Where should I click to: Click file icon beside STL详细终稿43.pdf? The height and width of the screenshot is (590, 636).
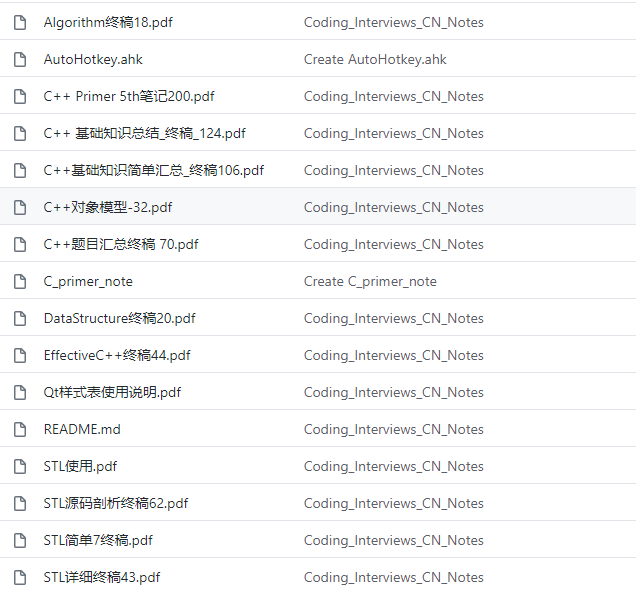pos(20,577)
